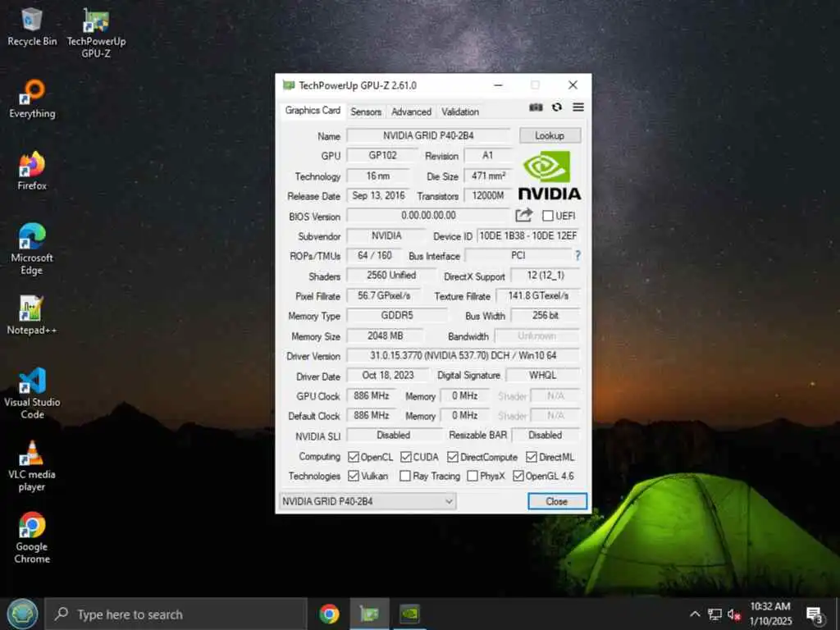
Task: Click the Windows Start button
Action: pyautogui.click(x=22, y=614)
